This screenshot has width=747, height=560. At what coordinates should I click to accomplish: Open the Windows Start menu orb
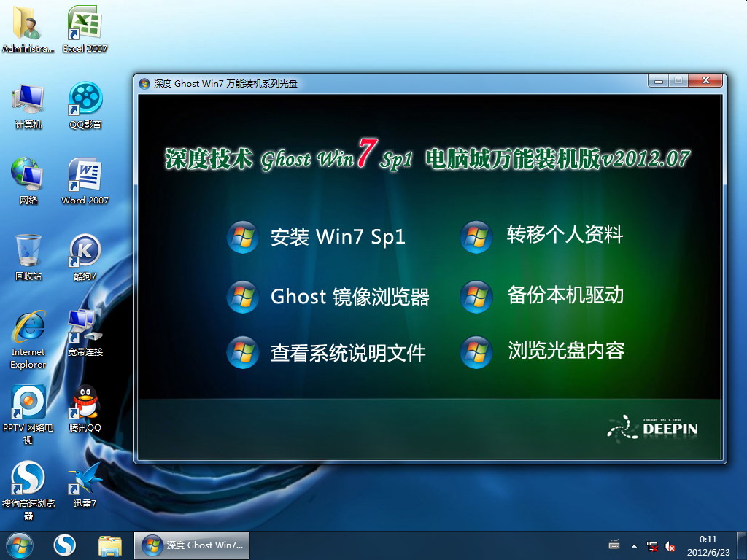(x=19, y=545)
